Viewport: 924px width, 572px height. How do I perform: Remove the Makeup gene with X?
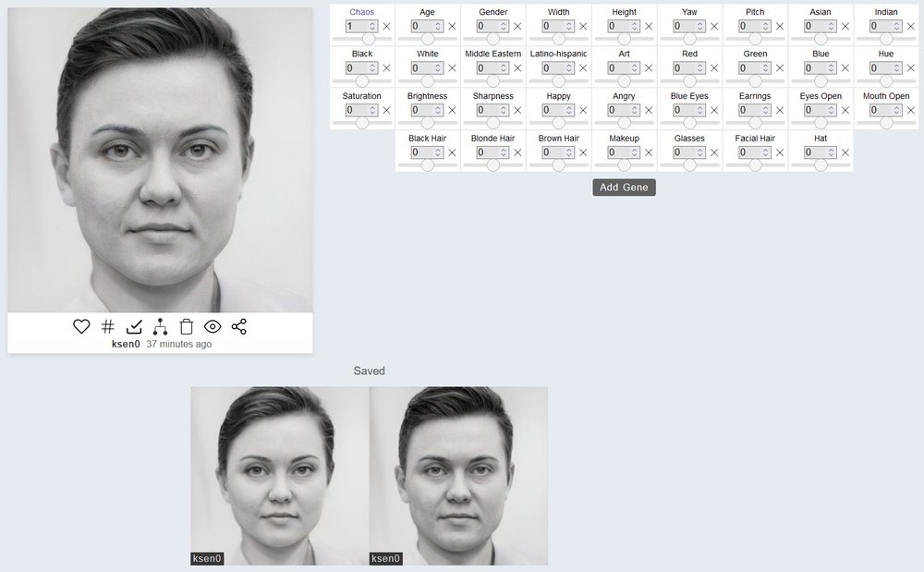649,152
